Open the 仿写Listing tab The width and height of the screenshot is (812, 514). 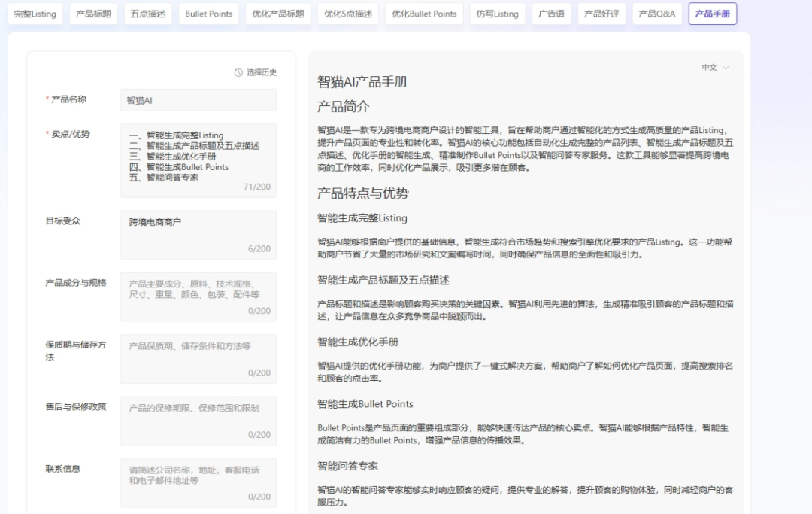(x=497, y=13)
